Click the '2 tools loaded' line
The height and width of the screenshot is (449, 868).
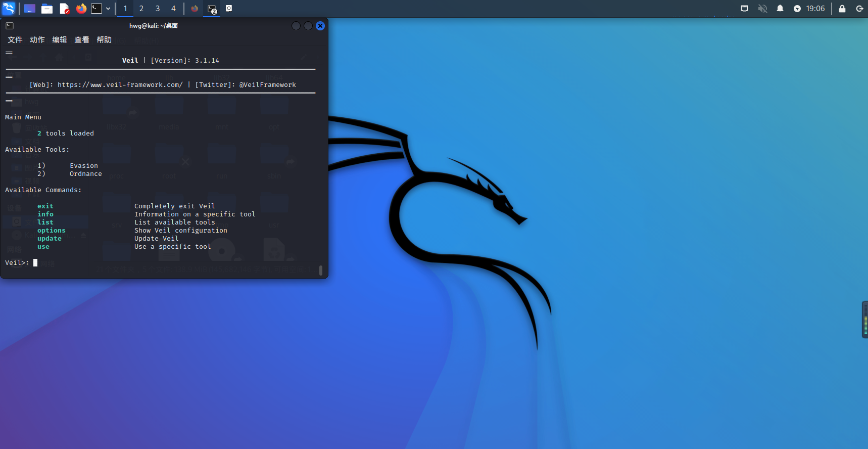66,133
